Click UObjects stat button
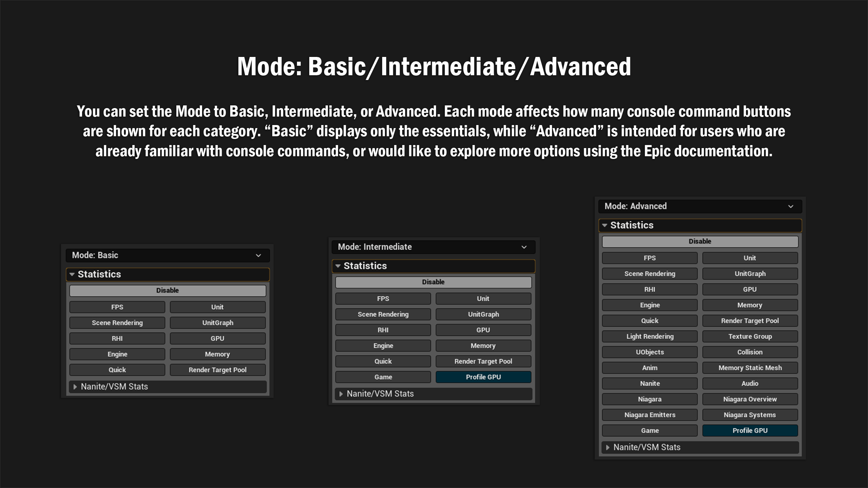Image resolution: width=868 pixels, height=488 pixels. [650, 352]
